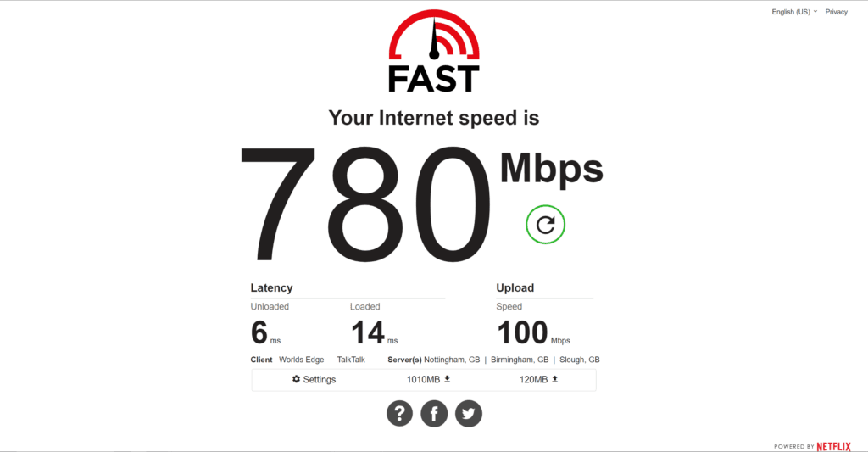Click the TalkTalk client provider label
This screenshot has height=452, width=868.
[351, 360]
